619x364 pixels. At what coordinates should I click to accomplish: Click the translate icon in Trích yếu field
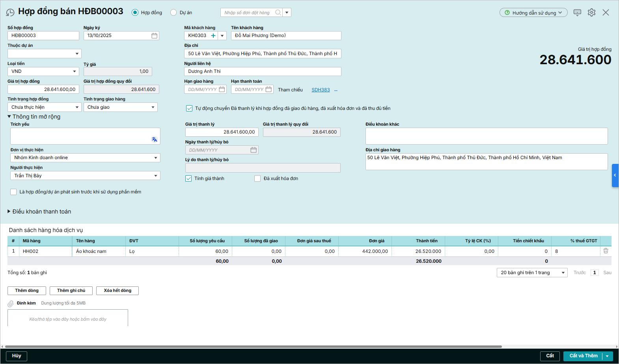pyautogui.click(x=154, y=139)
